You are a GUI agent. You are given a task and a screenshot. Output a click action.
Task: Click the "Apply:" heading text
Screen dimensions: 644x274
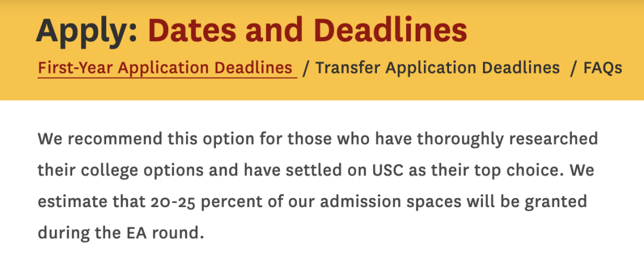point(86,30)
